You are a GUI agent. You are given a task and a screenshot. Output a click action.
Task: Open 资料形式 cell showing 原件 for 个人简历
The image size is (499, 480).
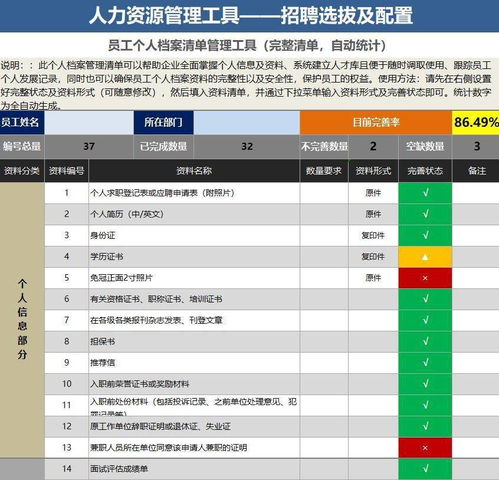point(373,214)
